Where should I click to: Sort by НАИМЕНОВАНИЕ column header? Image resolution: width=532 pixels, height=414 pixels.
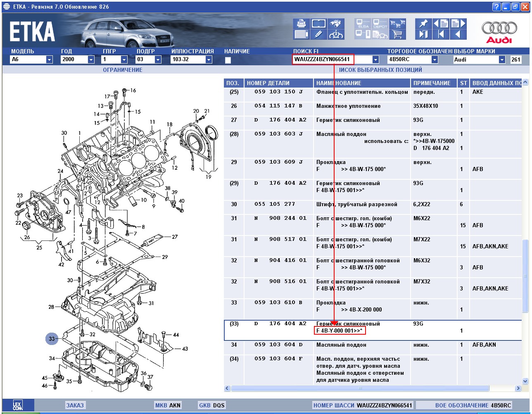pyautogui.click(x=362, y=83)
